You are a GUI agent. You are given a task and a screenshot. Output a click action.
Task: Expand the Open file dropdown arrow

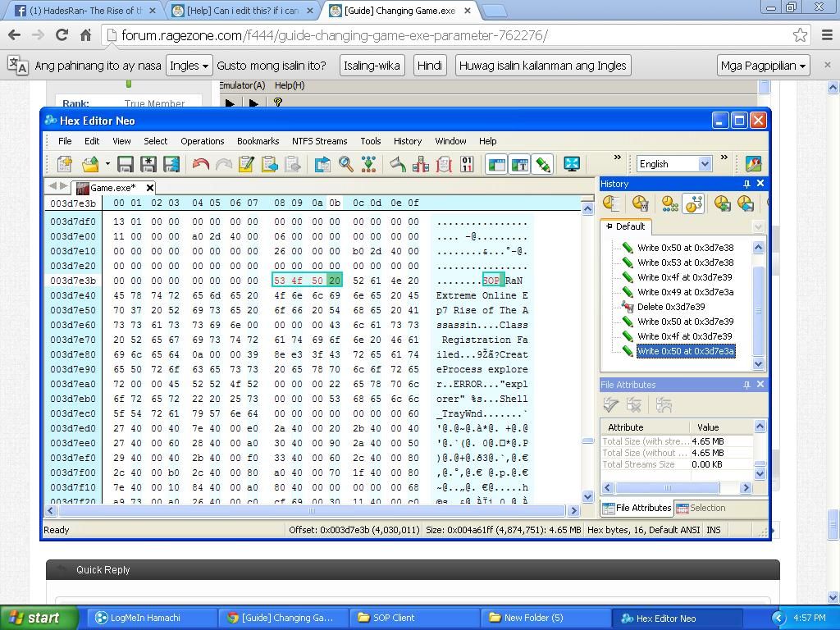coord(107,164)
